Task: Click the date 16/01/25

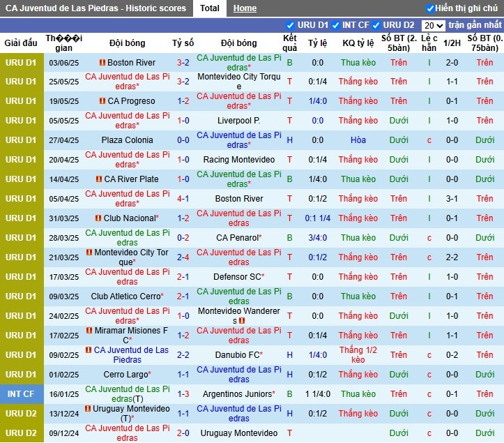Action: (63, 394)
